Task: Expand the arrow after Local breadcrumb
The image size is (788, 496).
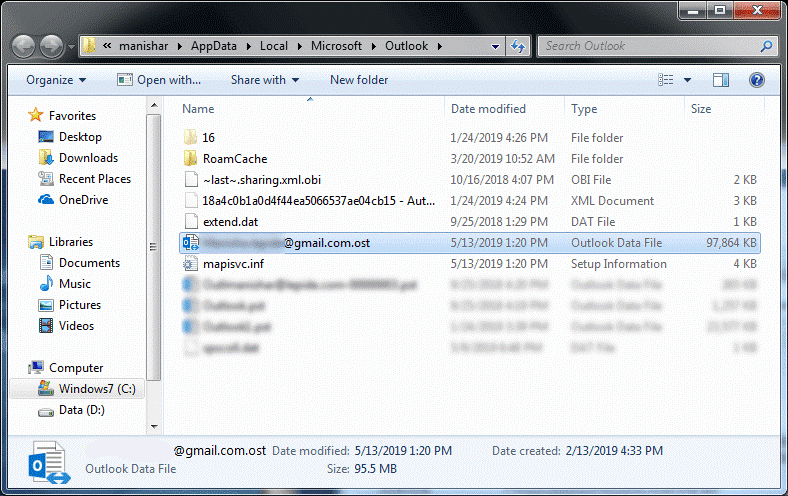Action: click(x=300, y=46)
